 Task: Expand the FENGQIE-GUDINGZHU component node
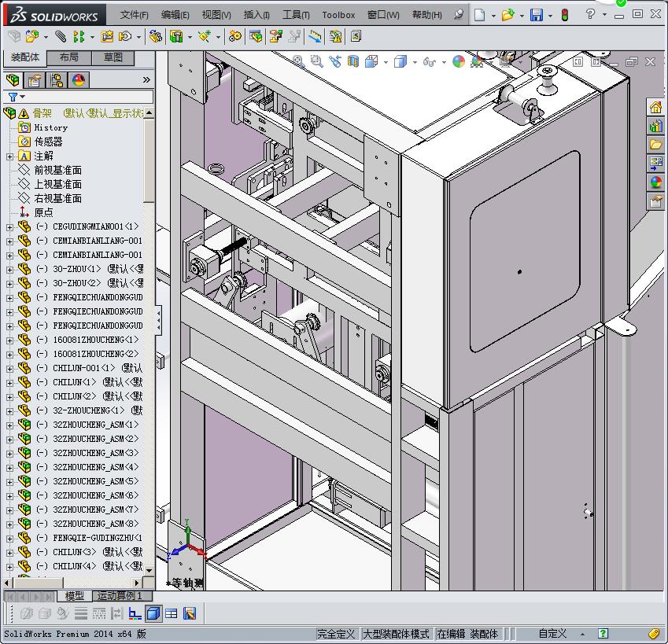(9, 539)
